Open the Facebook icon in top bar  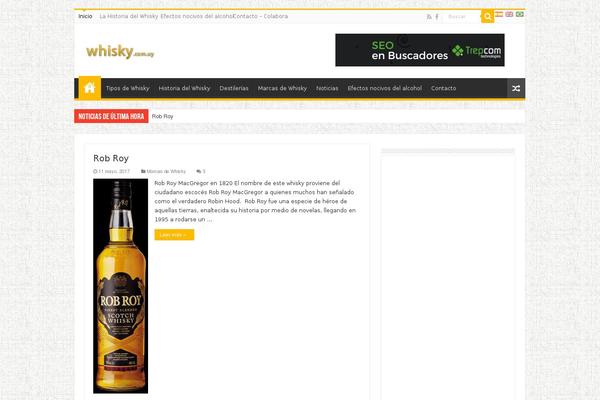pyautogui.click(x=437, y=17)
